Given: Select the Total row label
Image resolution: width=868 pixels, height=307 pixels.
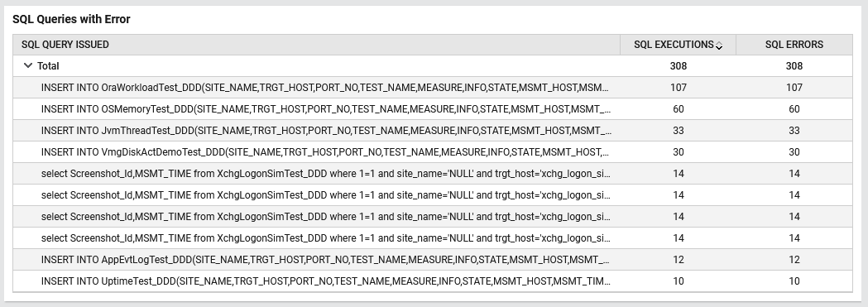Looking at the screenshot, I should pos(48,66).
